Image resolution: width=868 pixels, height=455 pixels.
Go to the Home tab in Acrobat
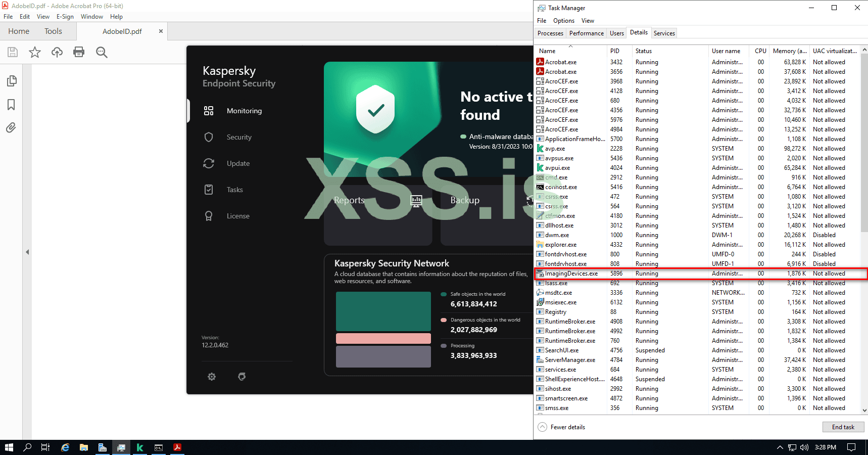pos(19,31)
